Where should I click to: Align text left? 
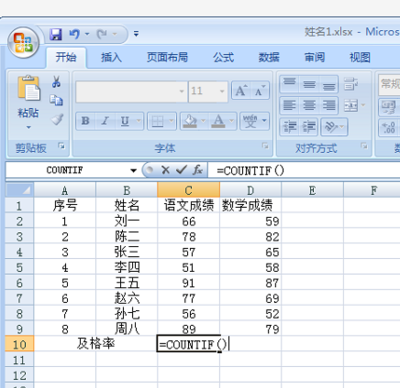point(289,106)
